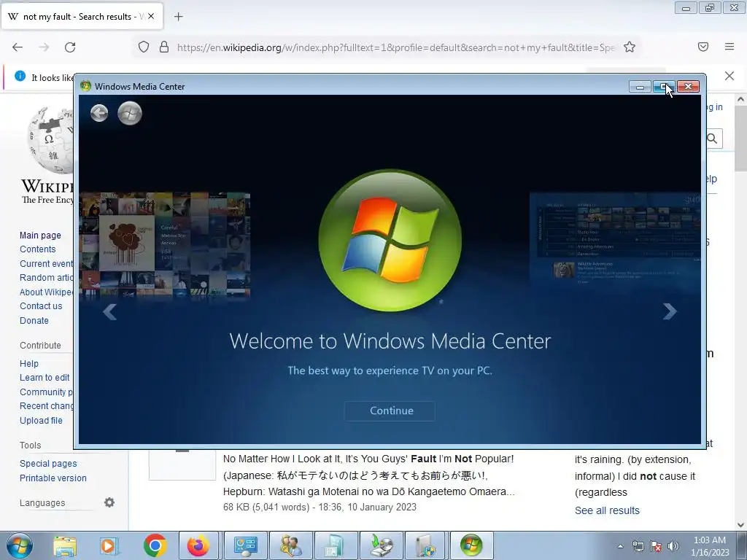This screenshot has width=747, height=560.
Task: Click the large Windows Media Center logo
Action: point(390,241)
